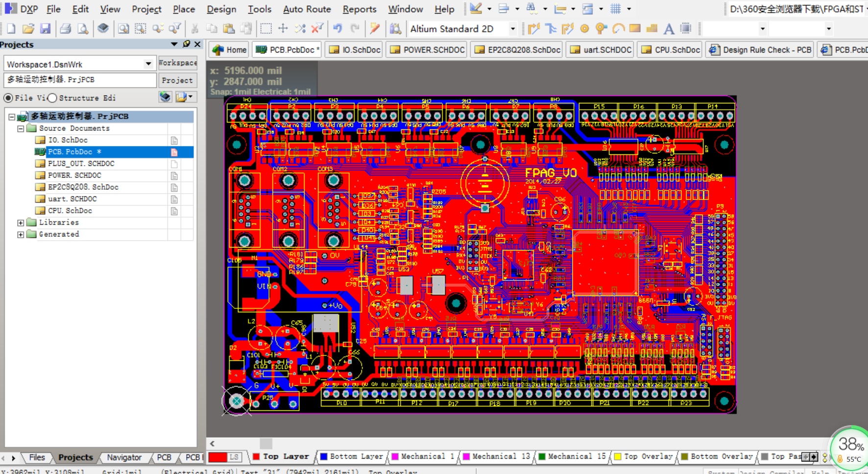Create a new document from toolbar
The width and height of the screenshot is (868, 474).
[11, 29]
